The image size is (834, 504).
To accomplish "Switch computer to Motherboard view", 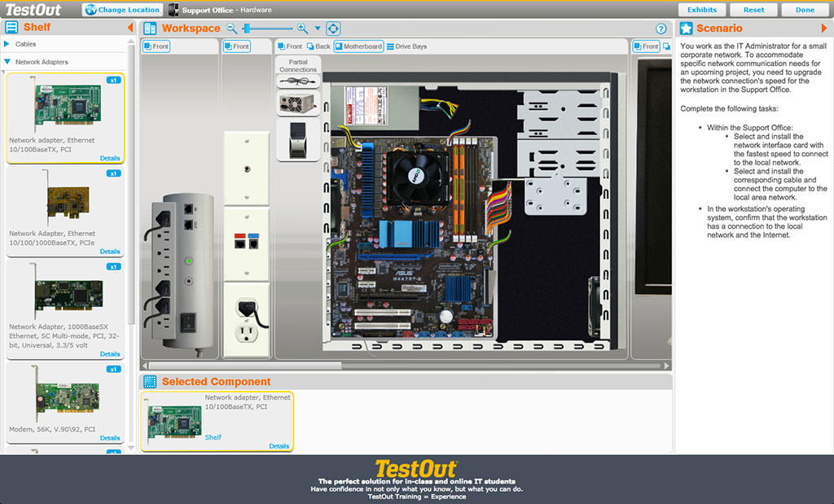I will tap(358, 46).
